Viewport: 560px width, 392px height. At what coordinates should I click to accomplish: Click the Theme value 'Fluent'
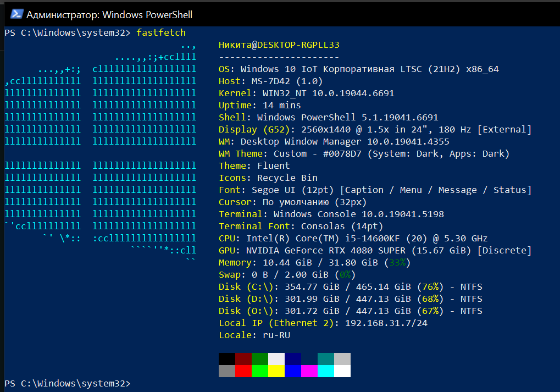pyautogui.click(x=274, y=166)
